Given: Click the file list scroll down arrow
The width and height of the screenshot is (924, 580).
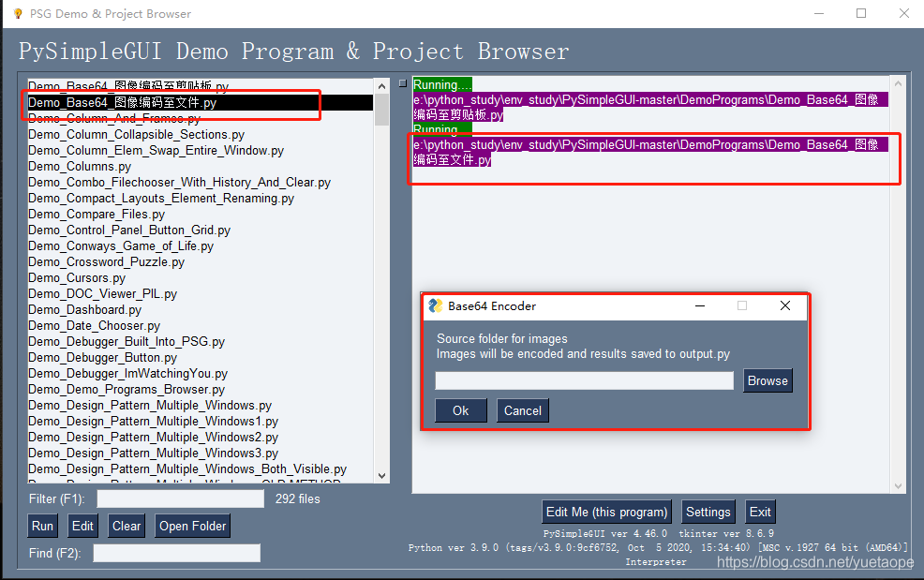Looking at the screenshot, I should (381, 476).
